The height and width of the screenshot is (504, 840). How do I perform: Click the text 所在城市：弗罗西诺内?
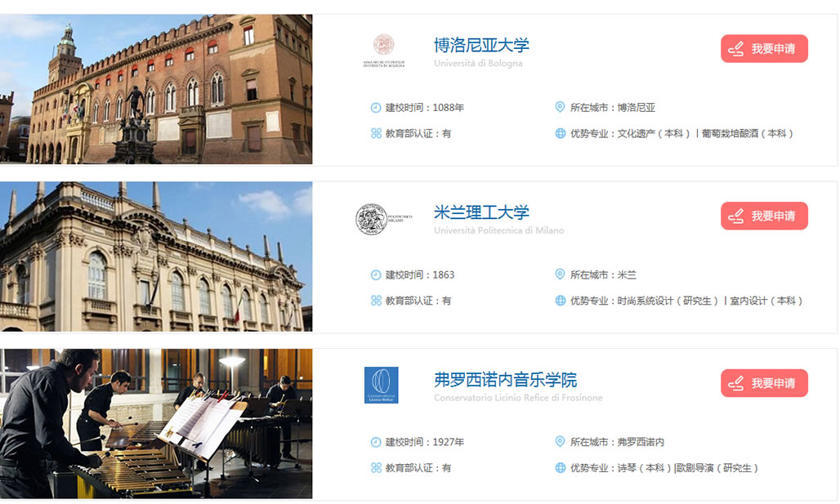[x=617, y=442]
